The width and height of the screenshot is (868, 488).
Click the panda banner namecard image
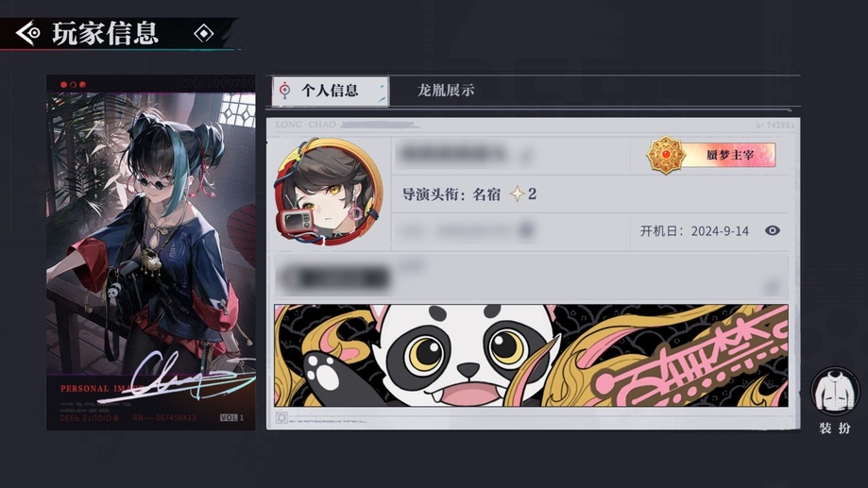(531, 355)
